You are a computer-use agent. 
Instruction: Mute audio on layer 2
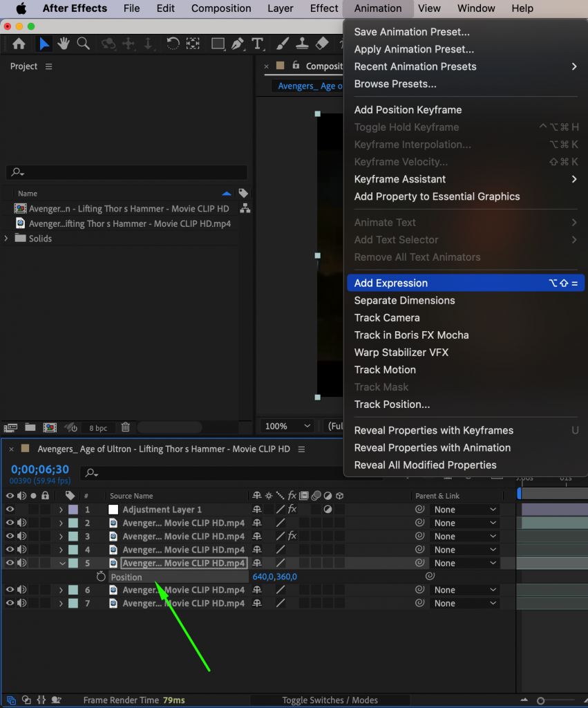click(x=22, y=523)
